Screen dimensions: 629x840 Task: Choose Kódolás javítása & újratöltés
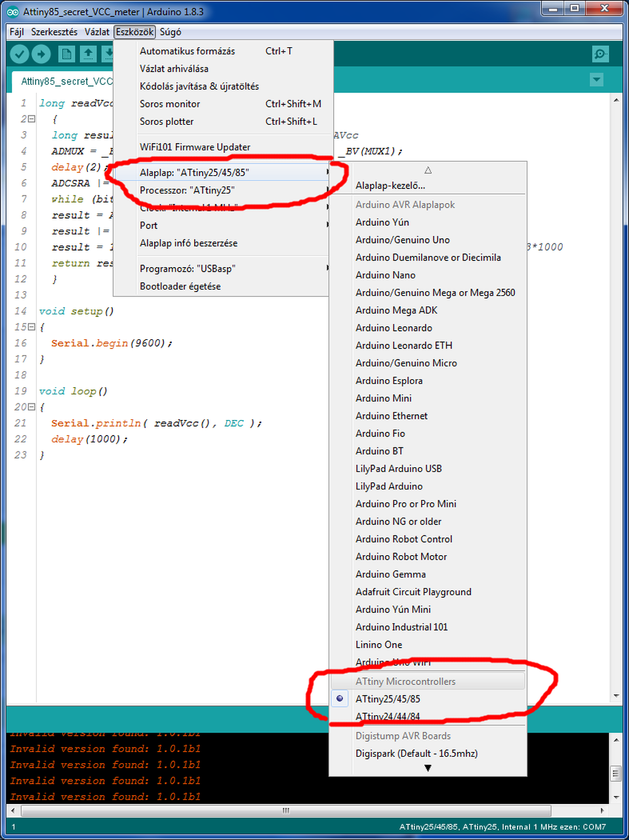tap(223, 87)
